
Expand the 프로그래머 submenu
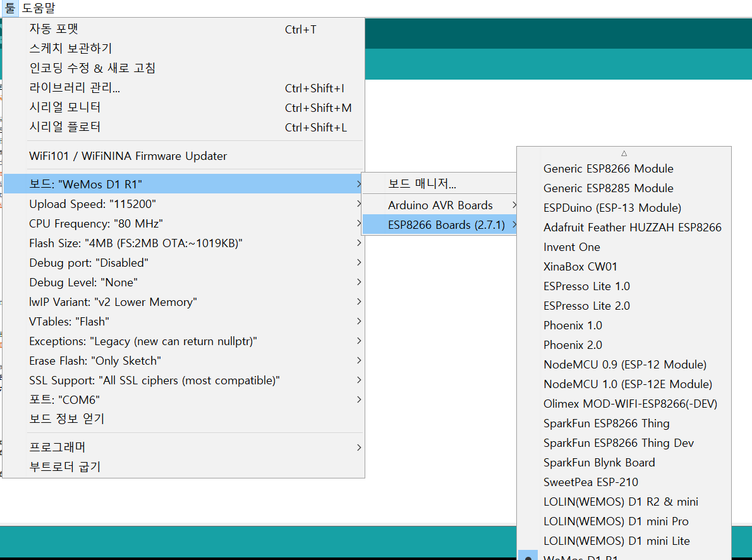pyautogui.click(x=184, y=447)
